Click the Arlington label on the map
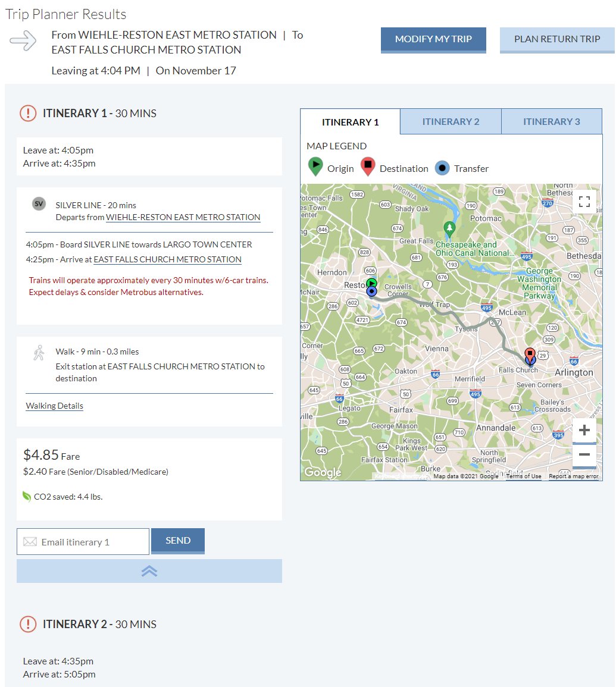Image resolution: width=616 pixels, height=687 pixels. pyautogui.click(x=574, y=372)
